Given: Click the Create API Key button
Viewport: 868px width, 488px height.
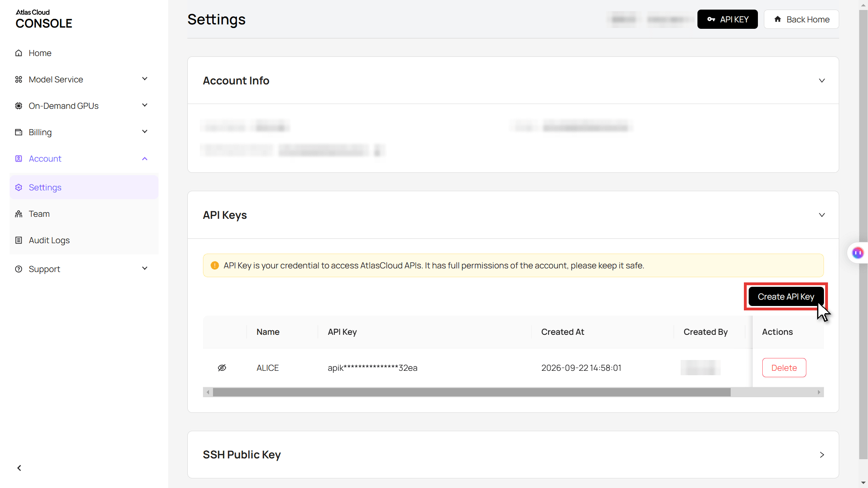Looking at the screenshot, I should pyautogui.click(x=786, y=296).
